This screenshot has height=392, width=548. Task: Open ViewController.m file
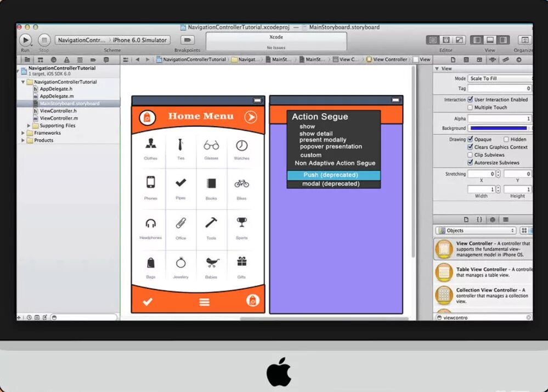59,118
